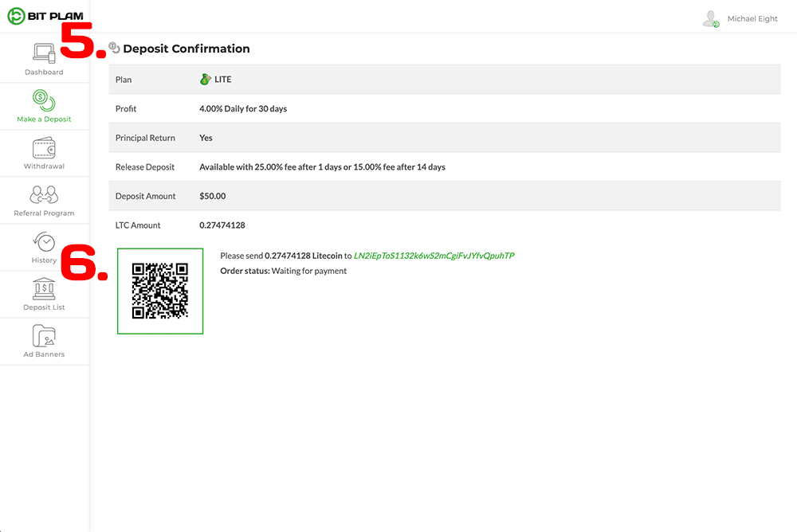Go to Withdrawal menu label
This screenshot has height=532, width=797.
(44, 166)
